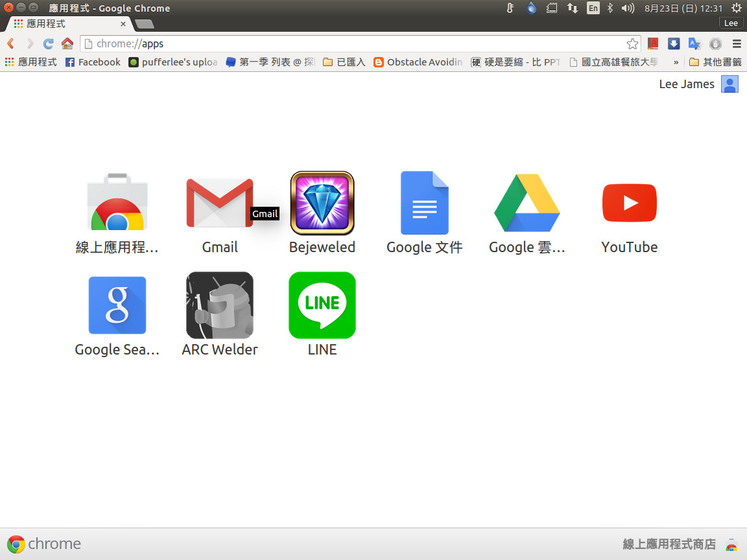
Task: Open the Google Docs app icon
Action: [x=425, y=203]
